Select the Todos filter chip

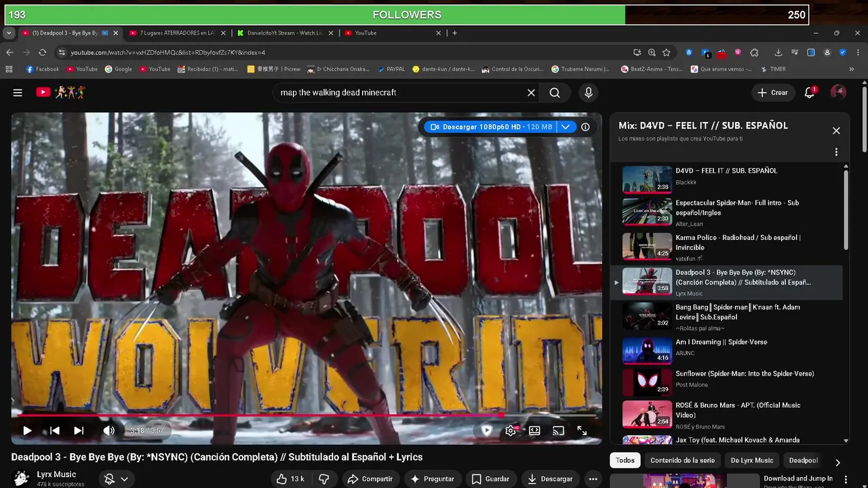[x=625, y=460]
